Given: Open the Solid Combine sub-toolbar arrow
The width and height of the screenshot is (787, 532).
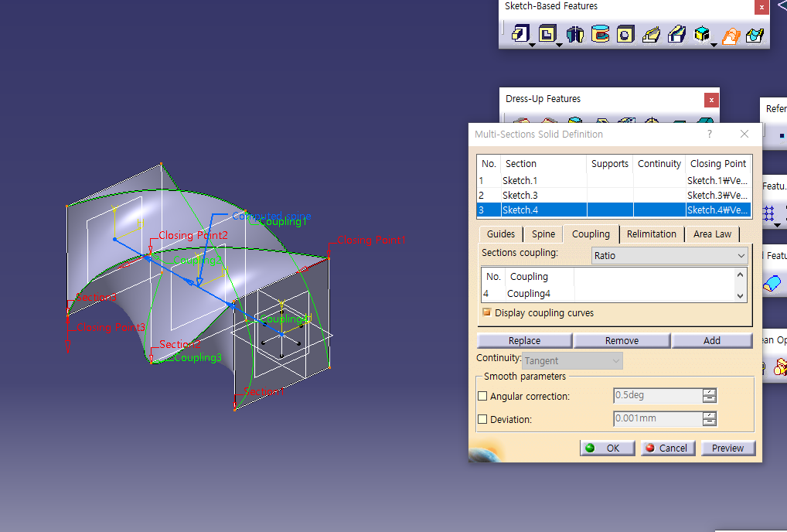Looking at the screenshot, I should click(x=714, y=45).
